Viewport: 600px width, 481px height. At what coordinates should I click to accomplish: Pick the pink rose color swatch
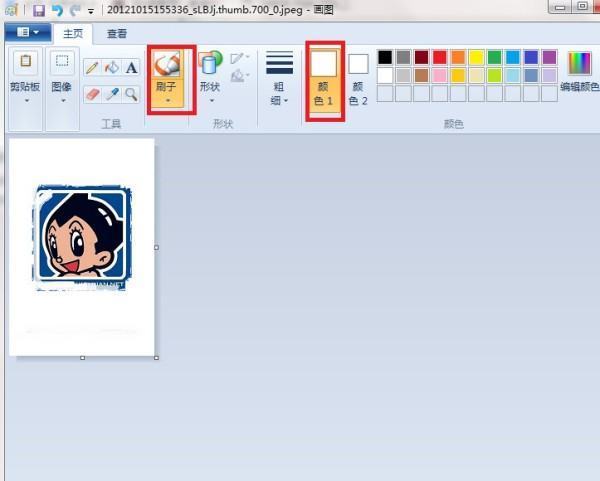click(x=440, y=76)
